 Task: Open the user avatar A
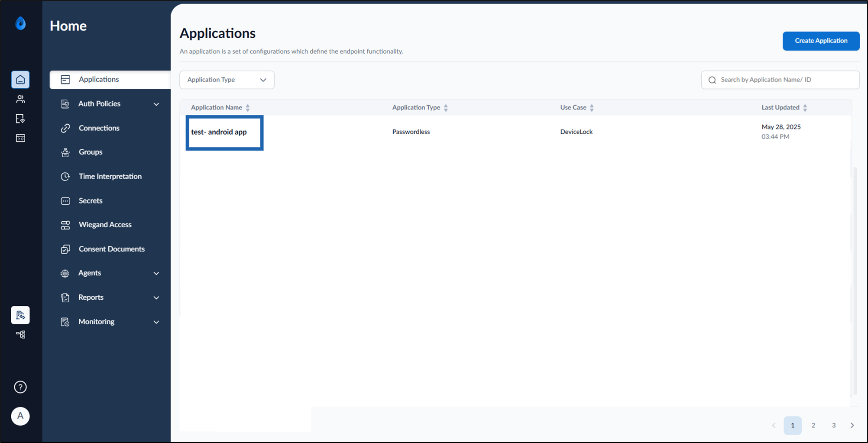(20, 416)
